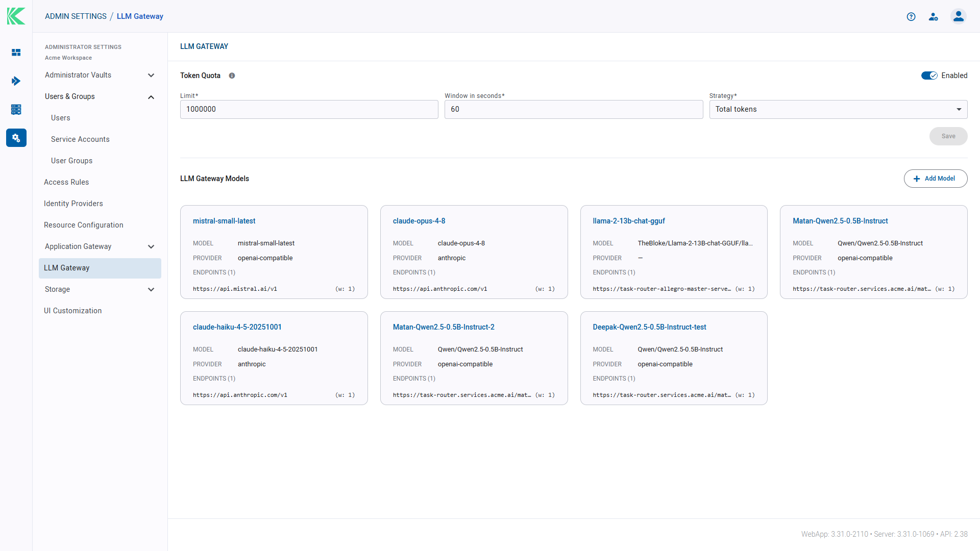Open Deepak-Qwen2.5-0.5B-Instruct-test model card

(x=674, y=358)
